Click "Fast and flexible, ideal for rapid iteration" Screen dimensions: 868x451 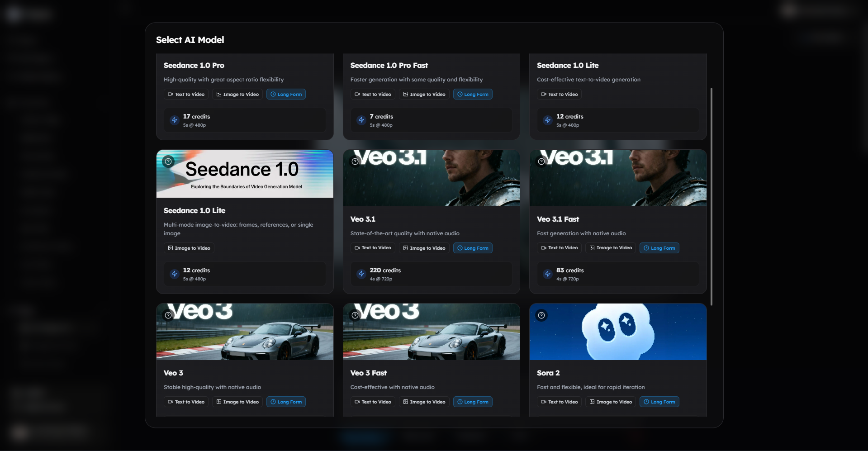click(x=591, y=387)
